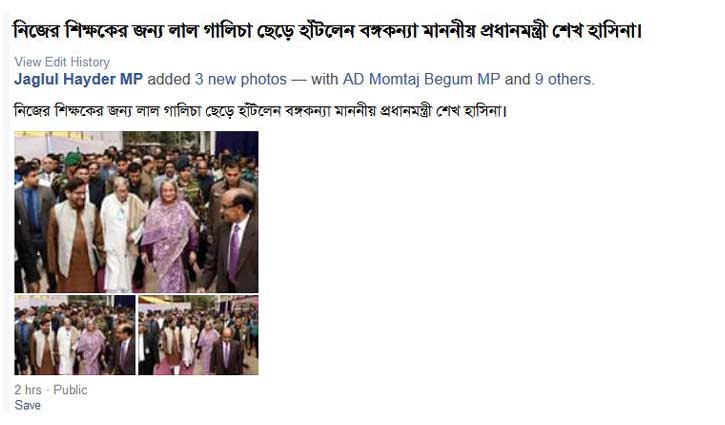Open the '3 new photos' album link
The width and height of the screenshot is (725, 425).
[240, 79]
